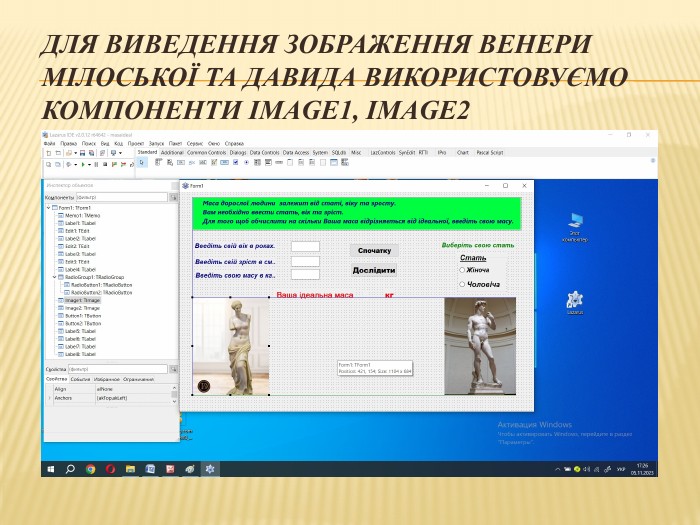The height and width of the screenshot is (525, 700).
Task: Click the Save icon in Lazarus toolbar
Action: click(x=82, y=153)
